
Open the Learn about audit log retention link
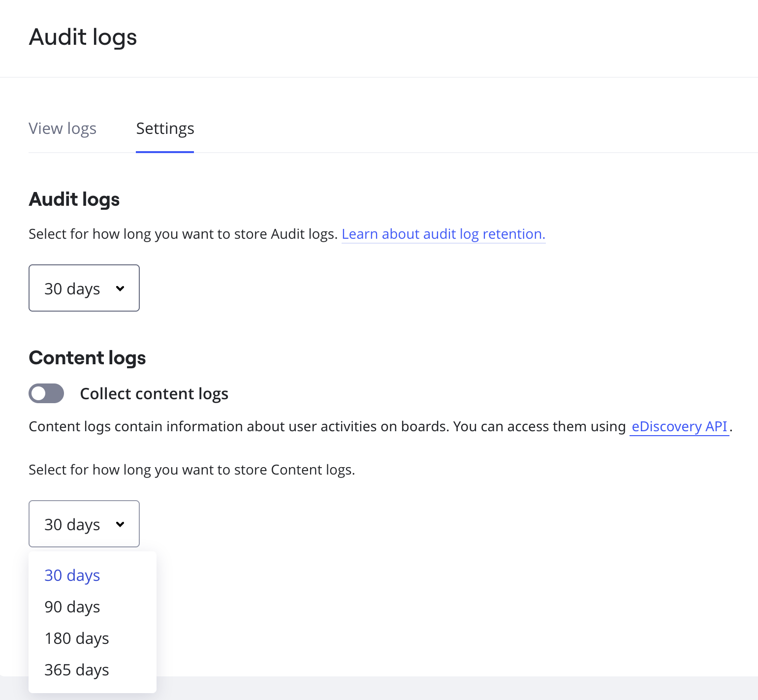pyautogui.click(x=443, y=234)
